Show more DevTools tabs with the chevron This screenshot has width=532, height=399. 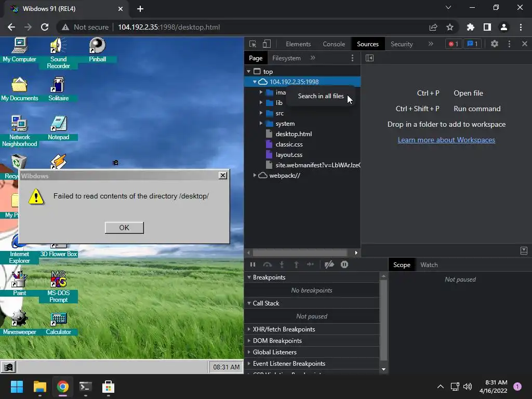coord(431,44)
